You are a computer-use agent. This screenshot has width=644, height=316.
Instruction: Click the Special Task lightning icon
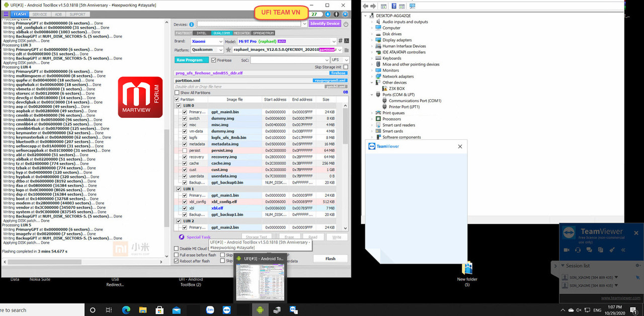point(182,237)
